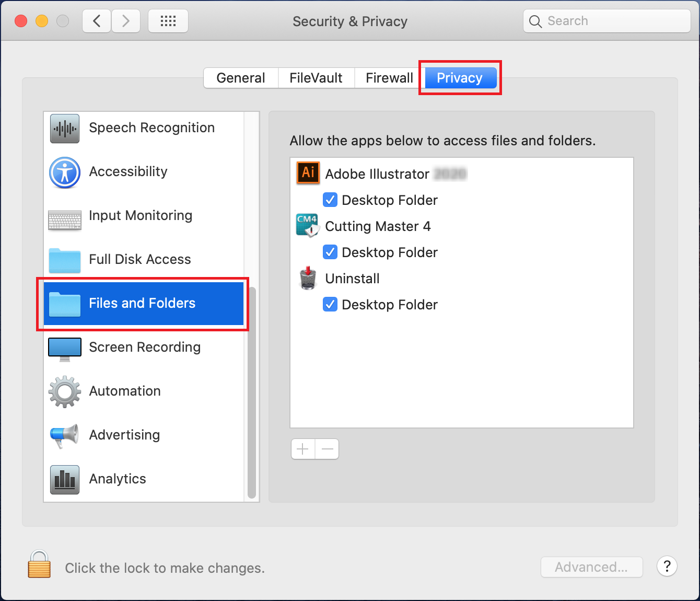Add an app with the plus button
700x601 pixels.
tap(303, 449)
